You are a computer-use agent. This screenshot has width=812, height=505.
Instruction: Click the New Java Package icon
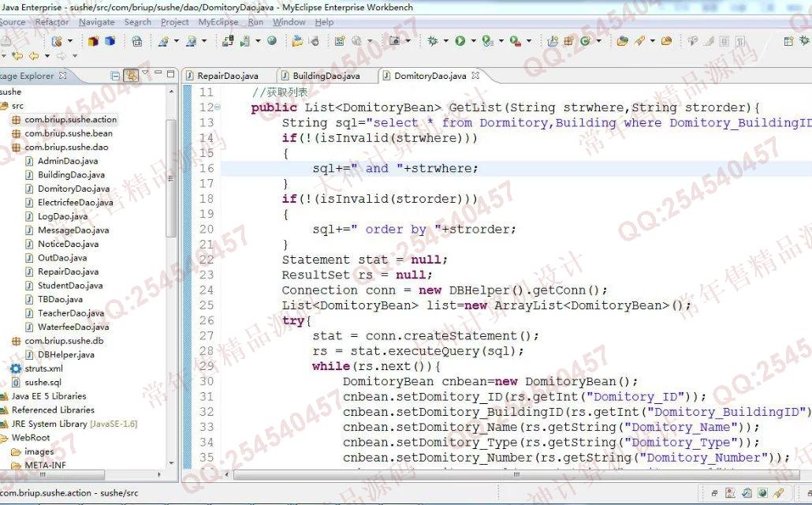[568, 41]
